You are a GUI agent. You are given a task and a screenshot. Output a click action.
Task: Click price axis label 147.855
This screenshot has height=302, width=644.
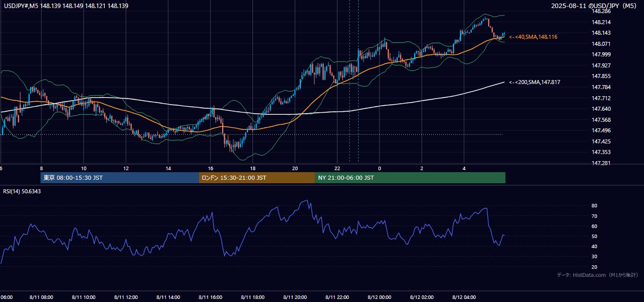(x=601, y=76)
